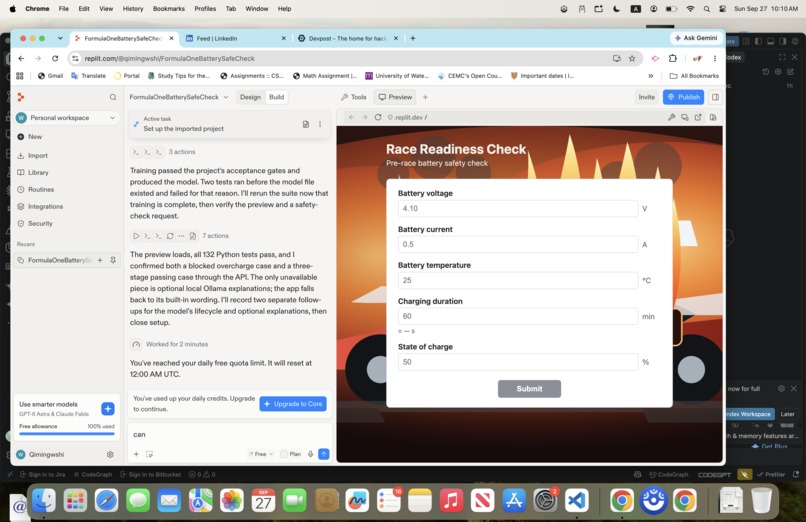Click the plus button on the Use smarter models card
Image resolution: width=806 pixels, height=522 pixels.
[x=108, y=408]
